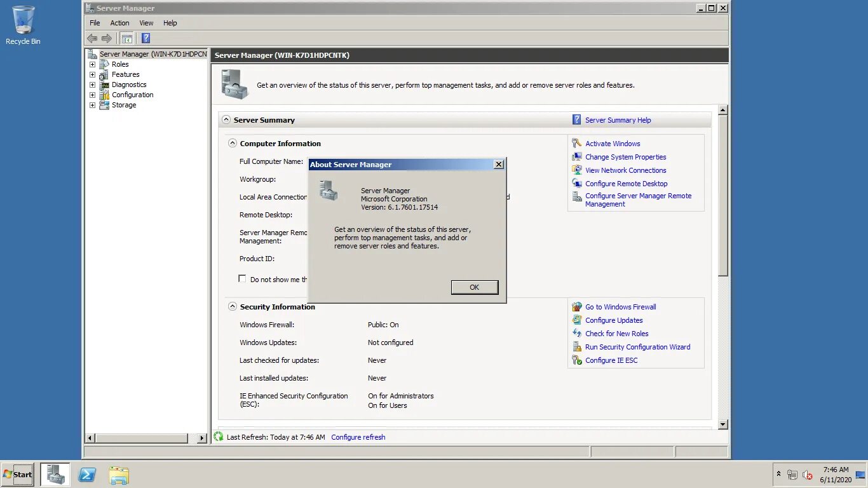The image size is (868, 488).
Task: Click the green refresh icon in status area
Action: point(219,437)
